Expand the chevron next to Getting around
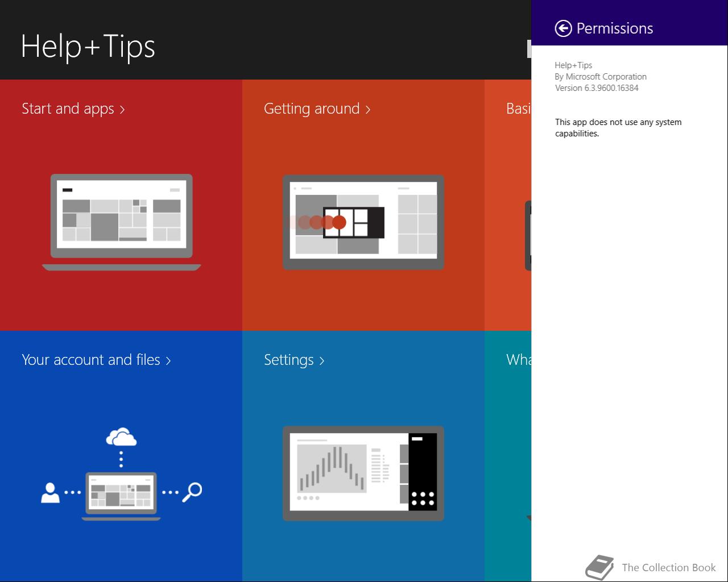728x582 pixels. click(368, 110)
